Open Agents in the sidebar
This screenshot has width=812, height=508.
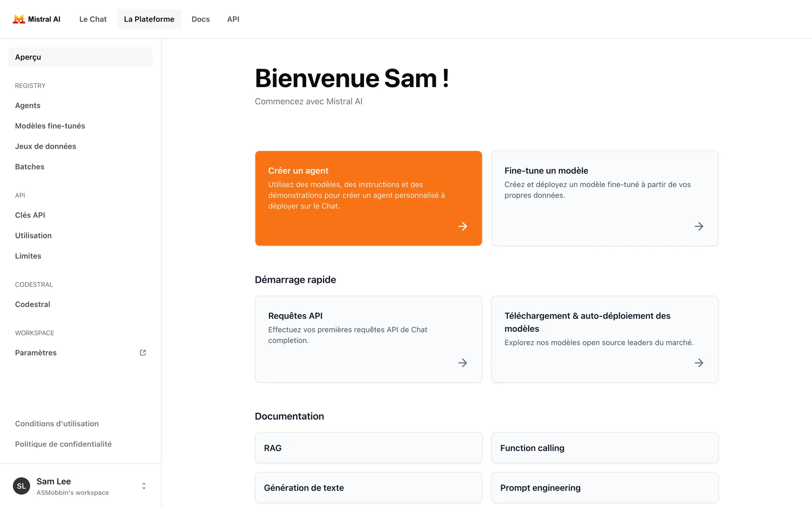pyautogui.click(x=28, y=105)
